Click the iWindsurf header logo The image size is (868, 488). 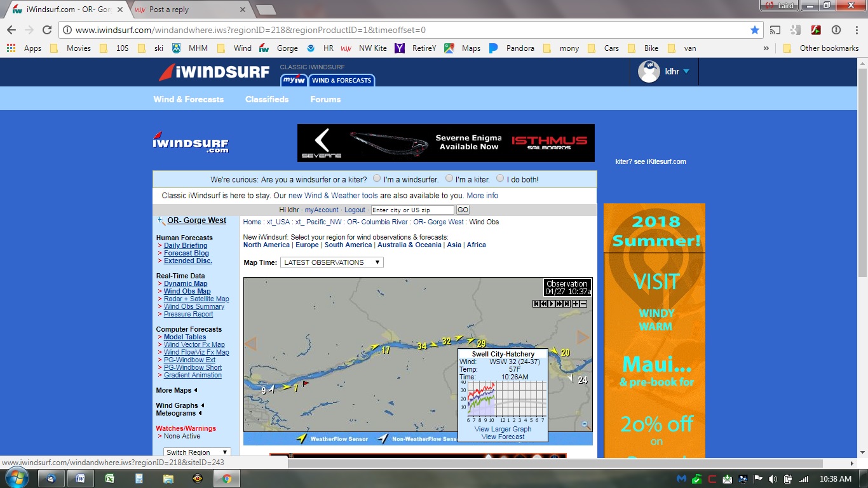214,72
